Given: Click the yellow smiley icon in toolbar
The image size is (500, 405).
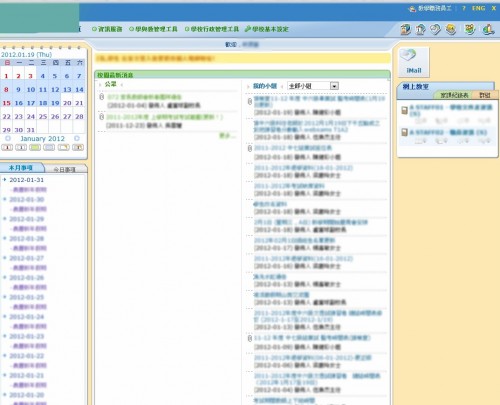Looking at the screenshot, I should click(x=451, y=29).
